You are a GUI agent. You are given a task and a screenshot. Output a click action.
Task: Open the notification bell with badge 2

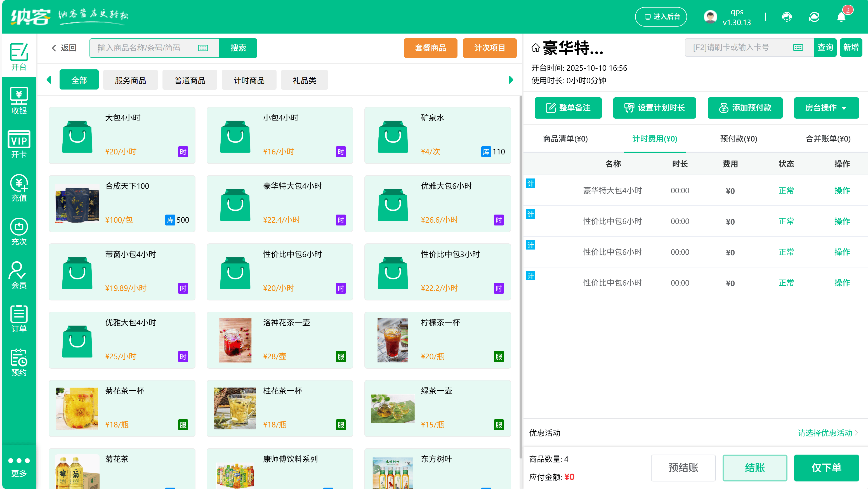840,17
